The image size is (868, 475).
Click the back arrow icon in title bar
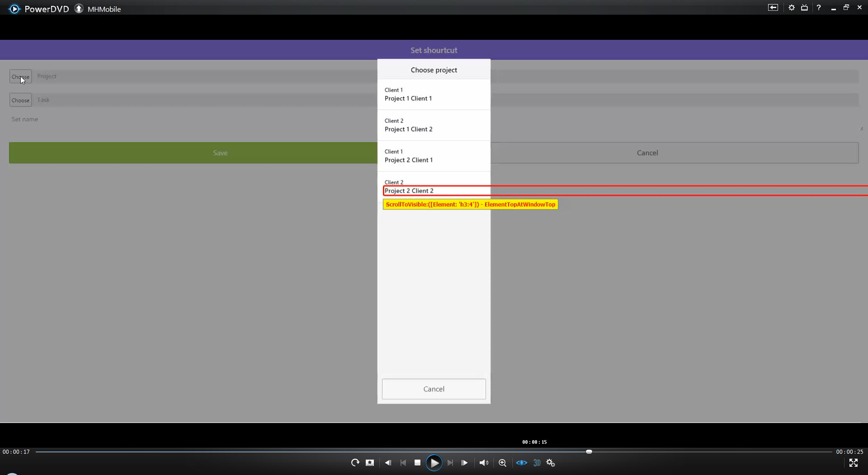click(x=773, y=8)
